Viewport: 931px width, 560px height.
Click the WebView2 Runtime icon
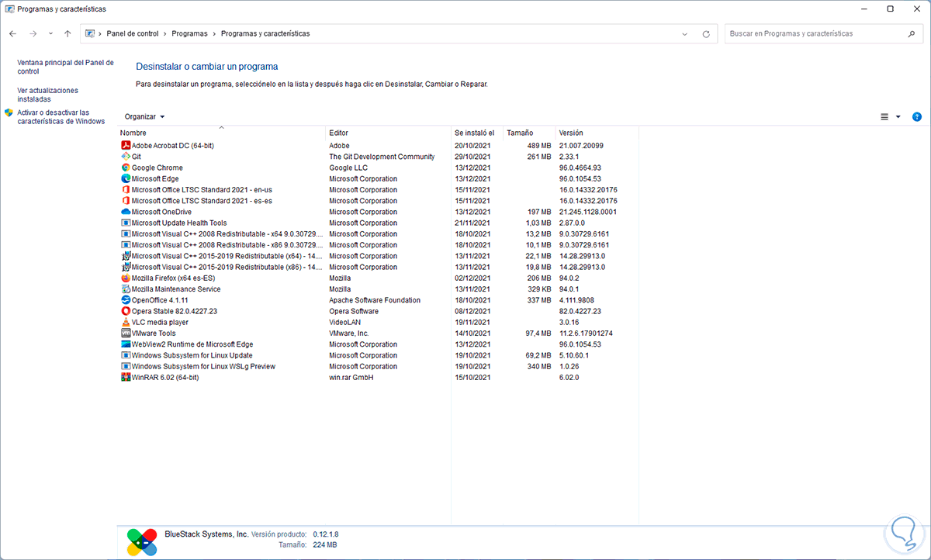(126, 344)
